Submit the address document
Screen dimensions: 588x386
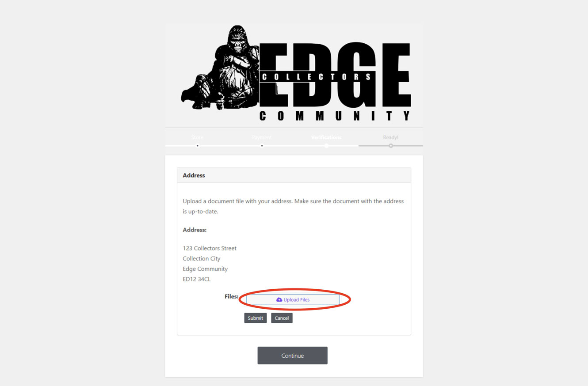[x=256, y=318]
